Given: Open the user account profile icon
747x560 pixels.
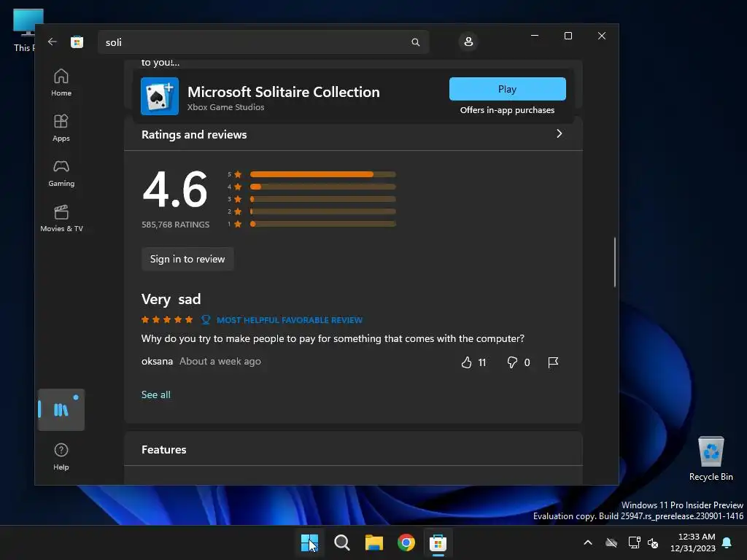Looking at the screenshot, I should click(x=468, y=42).
